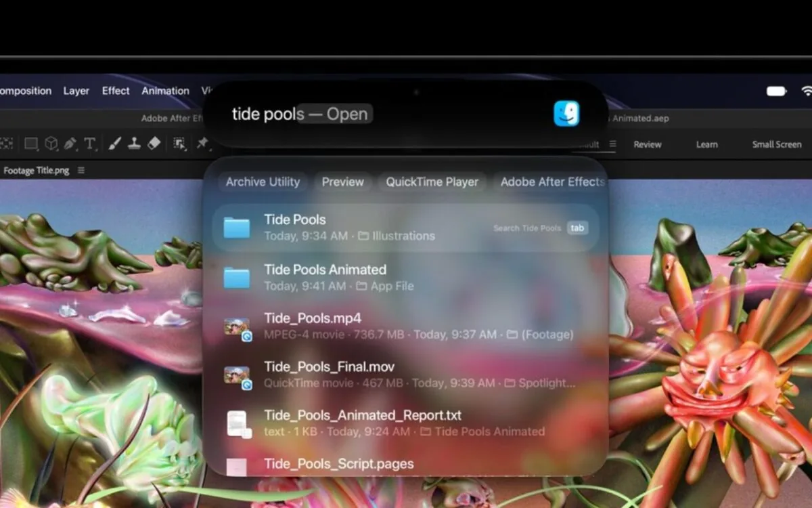Filter results by QuickTime Player

click(432, 182)
